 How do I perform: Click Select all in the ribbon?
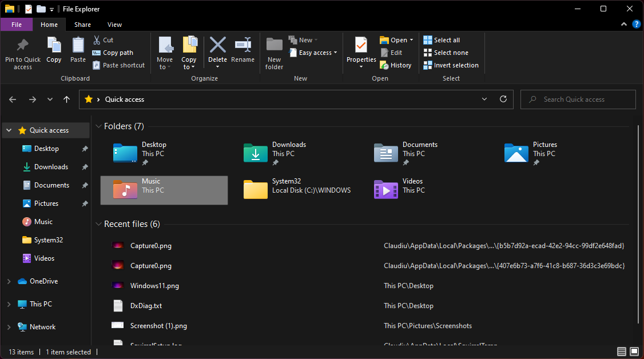pos(442,40)
